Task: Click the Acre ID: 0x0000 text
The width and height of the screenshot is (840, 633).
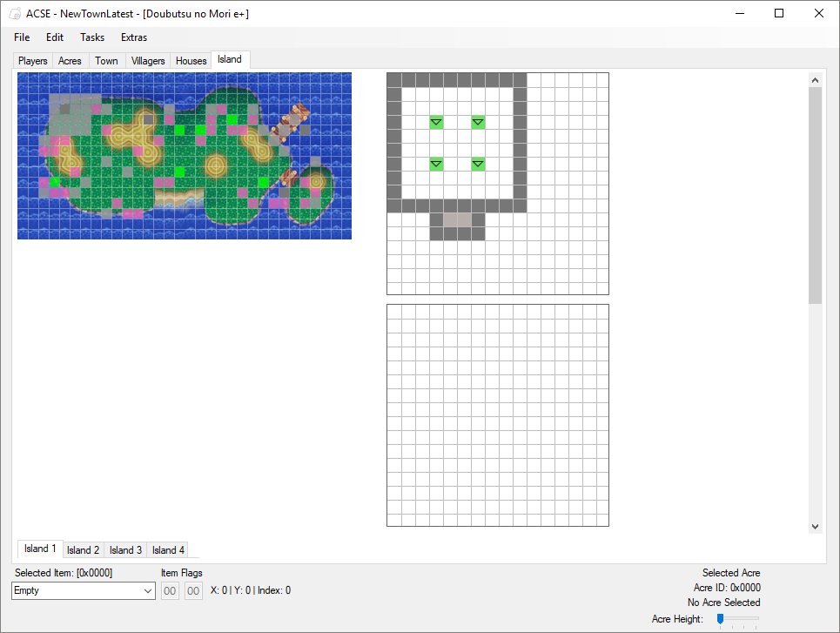Action: [x=727, y=588]
